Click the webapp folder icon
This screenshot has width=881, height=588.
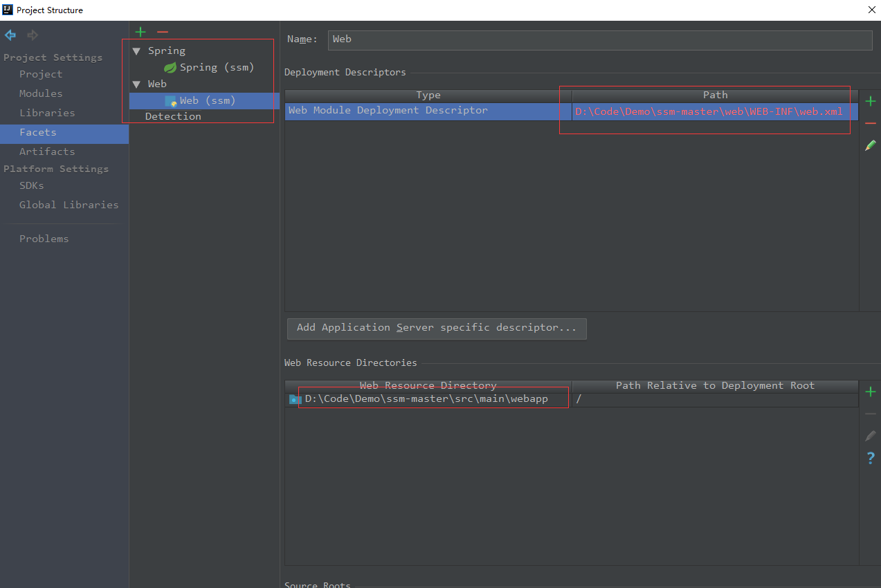click(x=296, y=399)
